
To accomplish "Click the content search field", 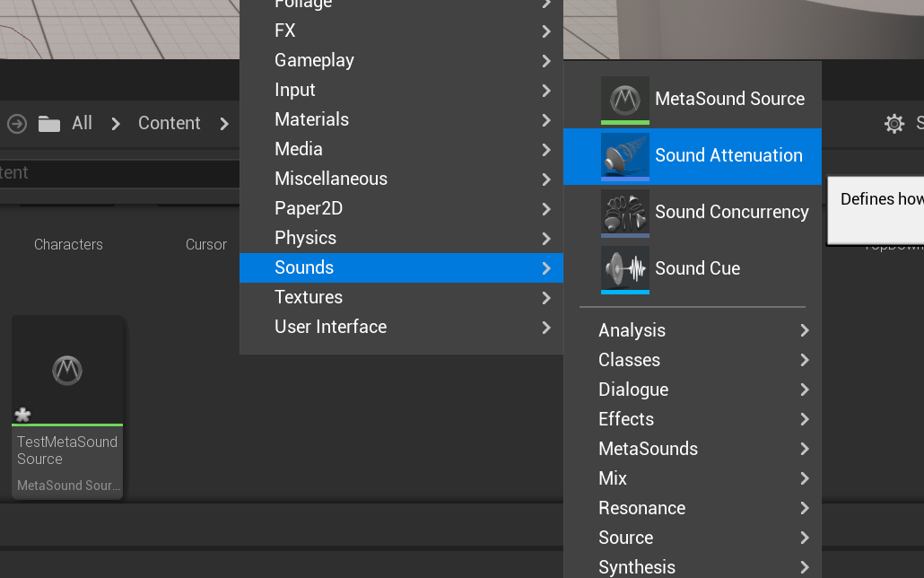I will point(117,172).
